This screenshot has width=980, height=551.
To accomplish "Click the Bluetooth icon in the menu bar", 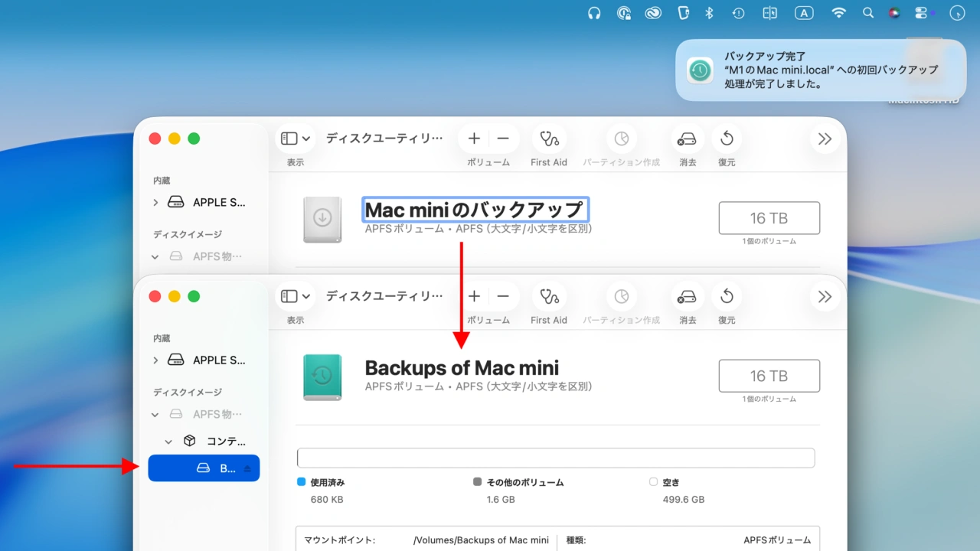I will (x=707, y=12).
